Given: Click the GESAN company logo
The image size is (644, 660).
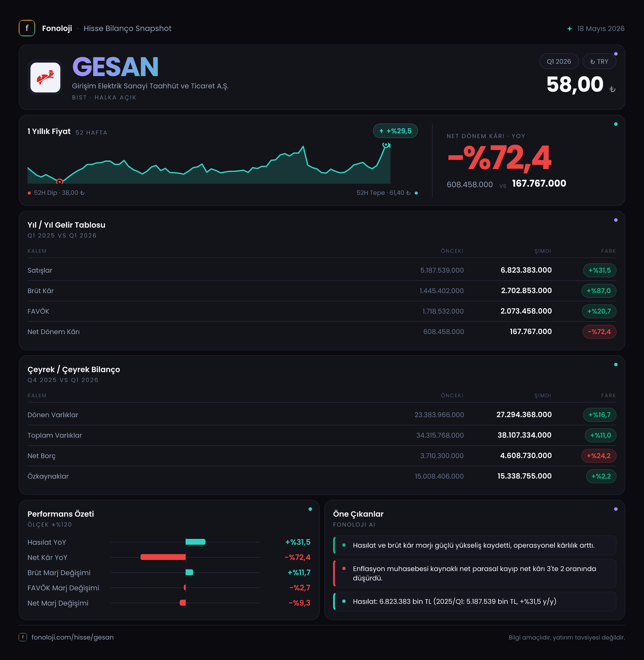Looking at the screenshot, I should (x=45, y=78).
